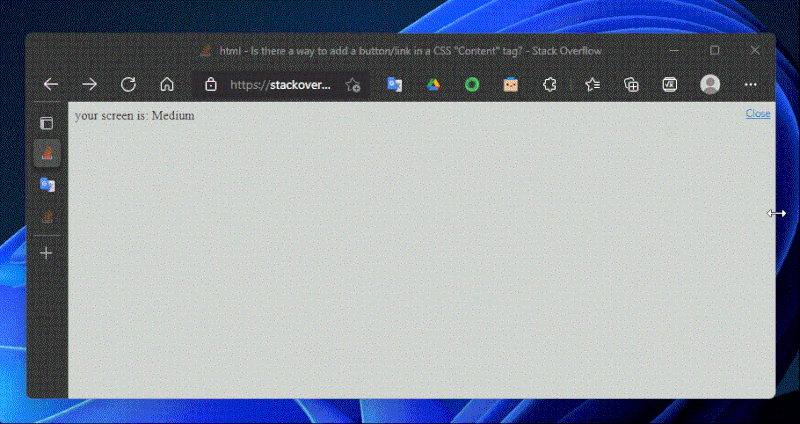The width and height of the screenshot is (800, 424).
Task: Open the home page via house icon
Action: point(167,85)
